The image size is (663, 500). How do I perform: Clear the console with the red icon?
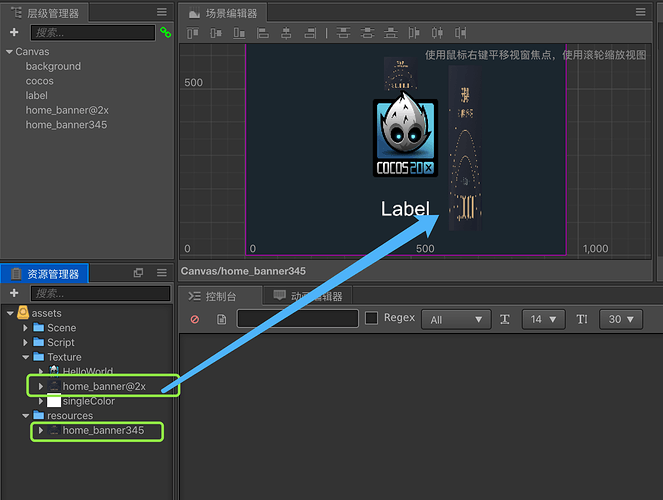point(195,319)
